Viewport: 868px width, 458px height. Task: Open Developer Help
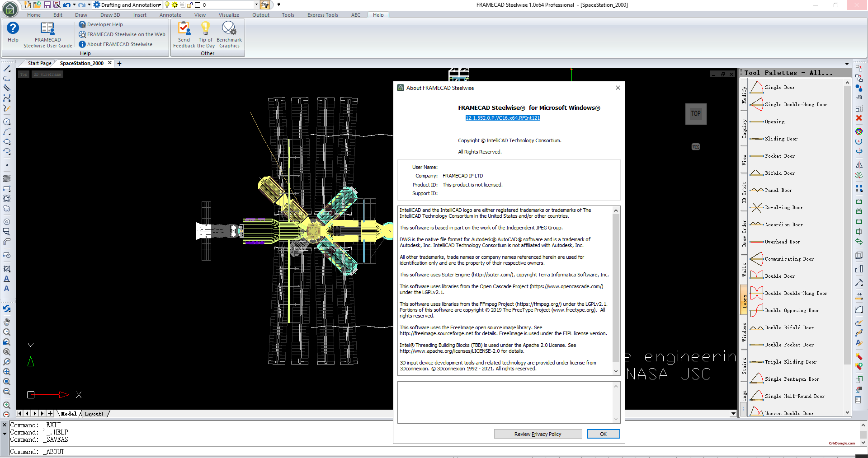[101, 24]
